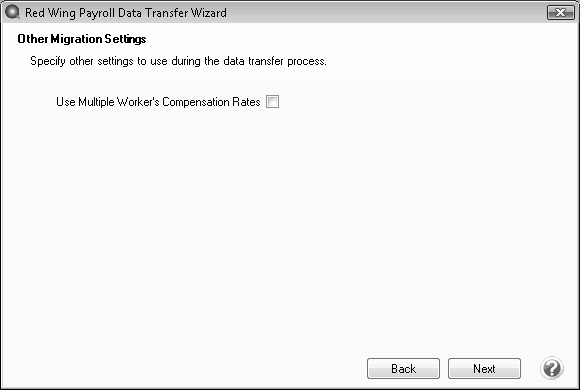
Task: Tick the checkbox beside Compensation Rates
Action: pos(272,101)
